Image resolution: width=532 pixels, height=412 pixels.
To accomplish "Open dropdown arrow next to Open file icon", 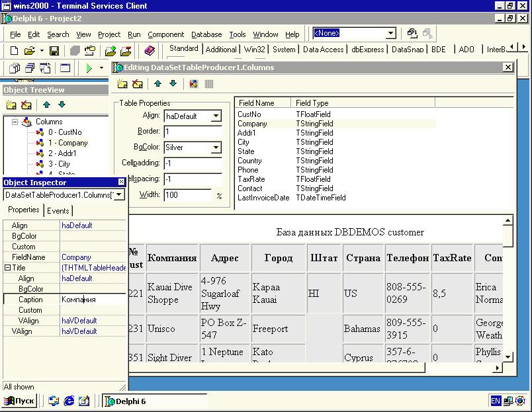I will point(42,51).
